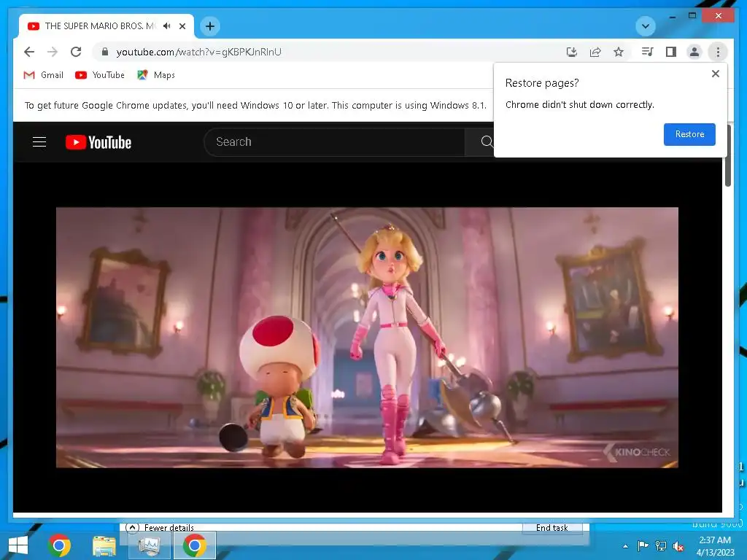This screenshot has width=747, height=560.
Task: Close the Super Mario Bros. movie tab
Action: pyautogui.click(x=182, y=26)
